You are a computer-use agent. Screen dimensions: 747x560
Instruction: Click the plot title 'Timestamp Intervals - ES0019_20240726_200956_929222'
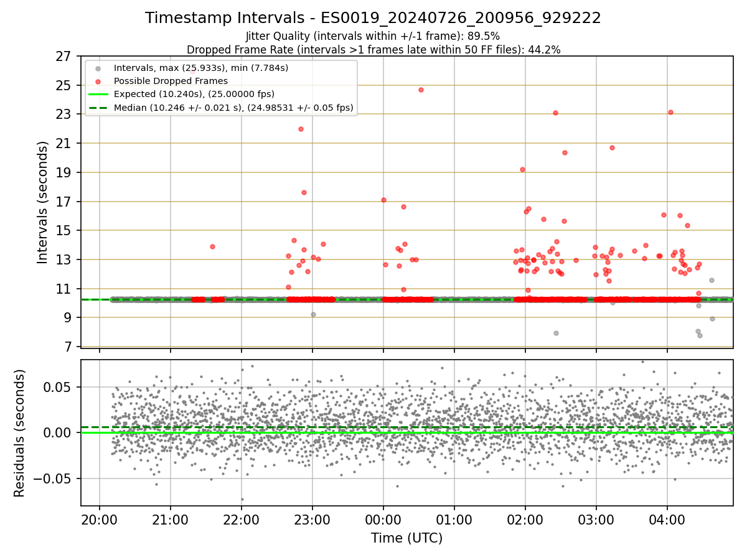point(374,18)
